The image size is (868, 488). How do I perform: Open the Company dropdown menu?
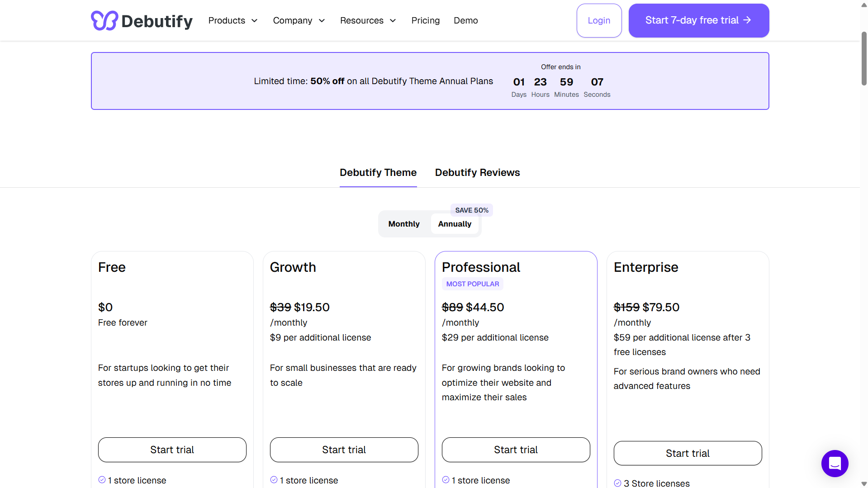click(x=299, y=20)
